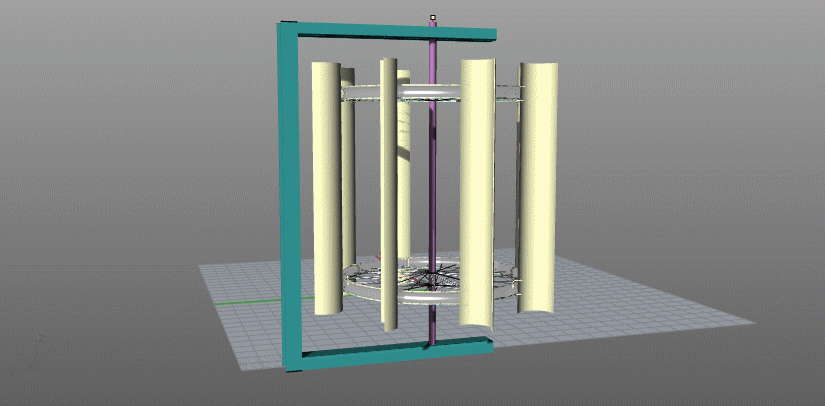The height and width of the screenshot is (406, 825).
Task: Select the leftmost front cream blade
Action: coord(327,189)
